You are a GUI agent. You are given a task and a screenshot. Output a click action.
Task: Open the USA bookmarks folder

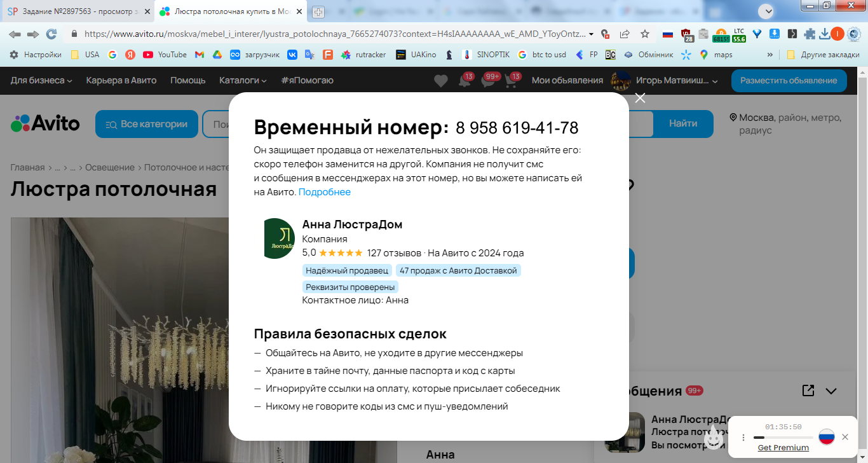85,55
